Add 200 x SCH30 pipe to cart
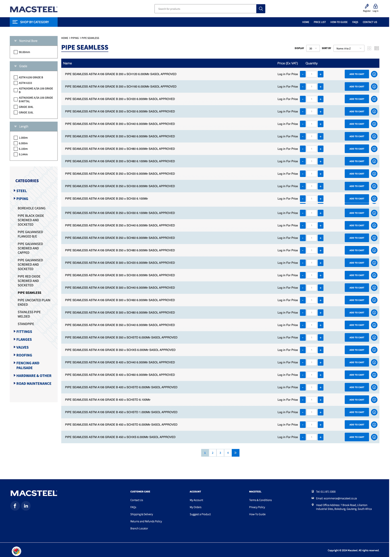392x557 pixels. click(x=357, y=112)
